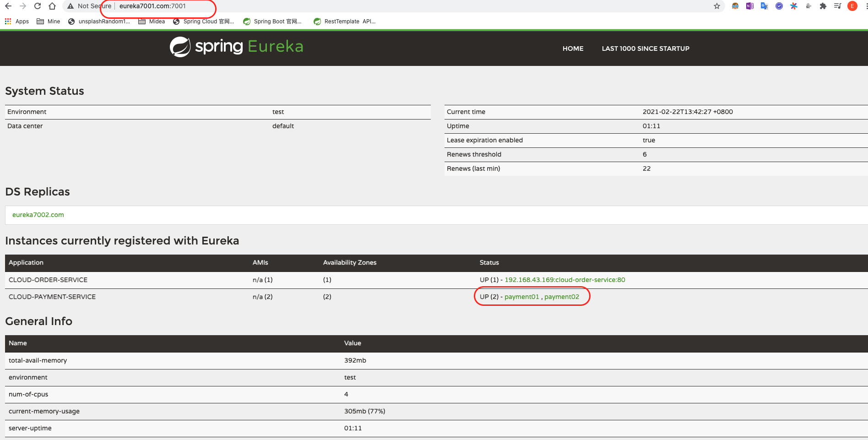868x440 pixels.
Task: Open the Extensions puzzle-piece menu
Action: tap(823, 6)
